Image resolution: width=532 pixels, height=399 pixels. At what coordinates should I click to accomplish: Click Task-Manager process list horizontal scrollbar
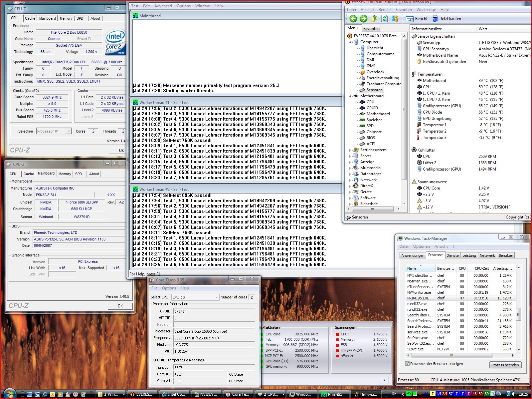[460, 355]
